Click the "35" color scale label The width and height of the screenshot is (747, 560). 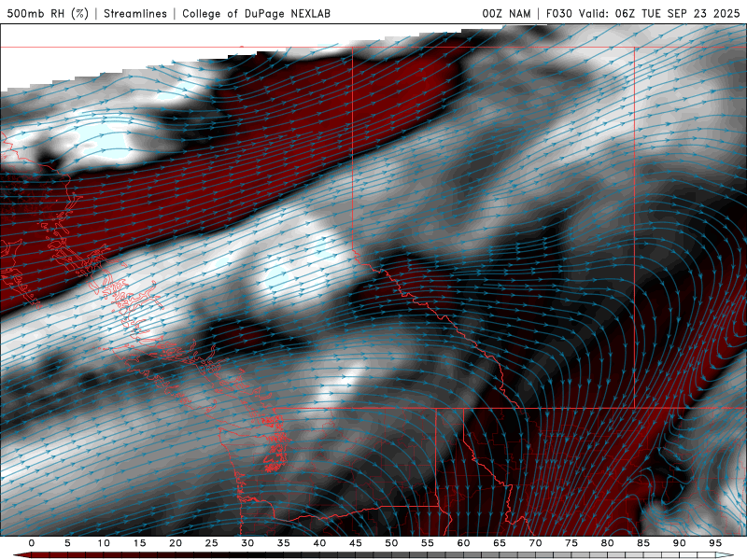coord(284,543)
